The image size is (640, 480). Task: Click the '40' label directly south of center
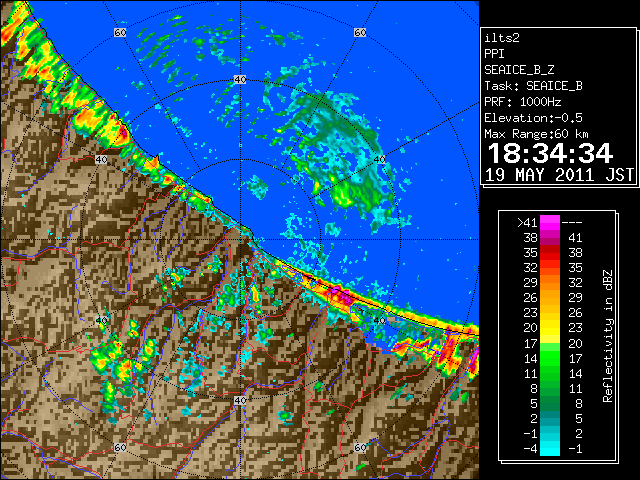click(x=240, y=400)
